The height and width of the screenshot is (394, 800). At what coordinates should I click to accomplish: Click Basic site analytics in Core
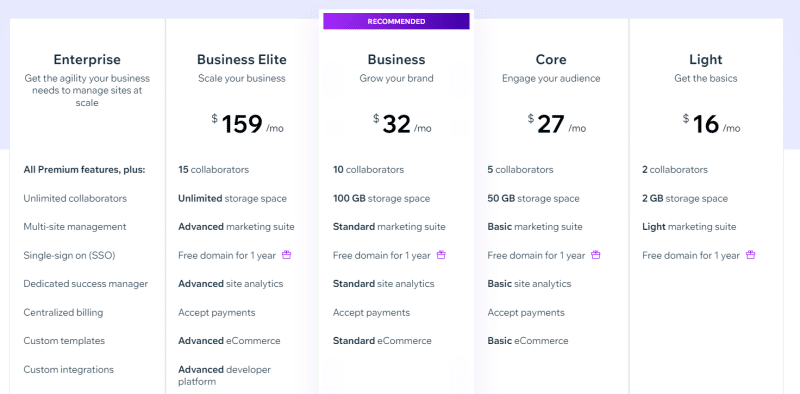(529, 284)
